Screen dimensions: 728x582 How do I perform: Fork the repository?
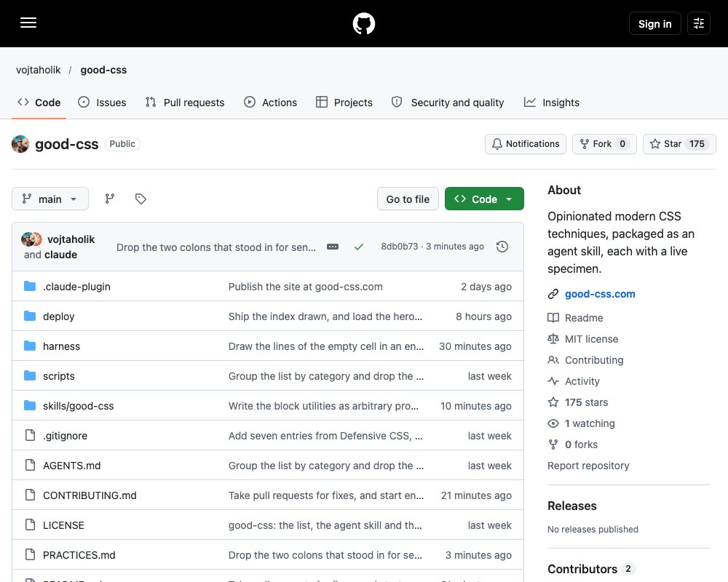[x=604, y=144]
